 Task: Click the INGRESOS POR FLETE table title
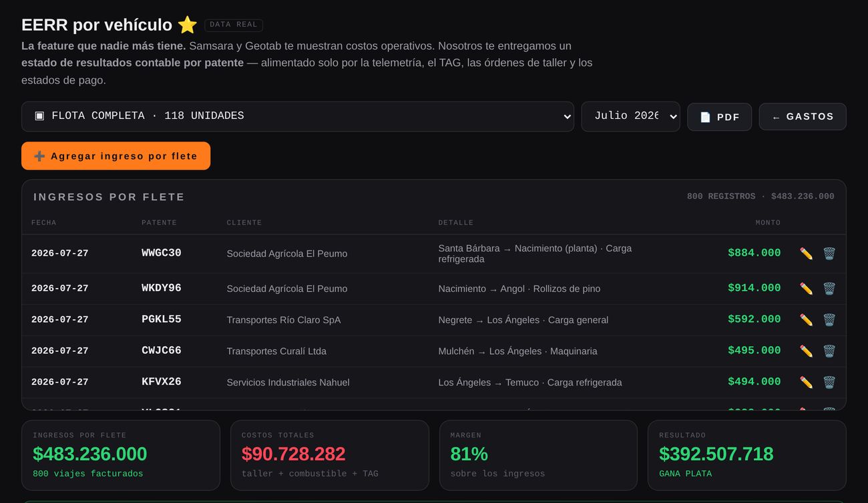point(109,197)
